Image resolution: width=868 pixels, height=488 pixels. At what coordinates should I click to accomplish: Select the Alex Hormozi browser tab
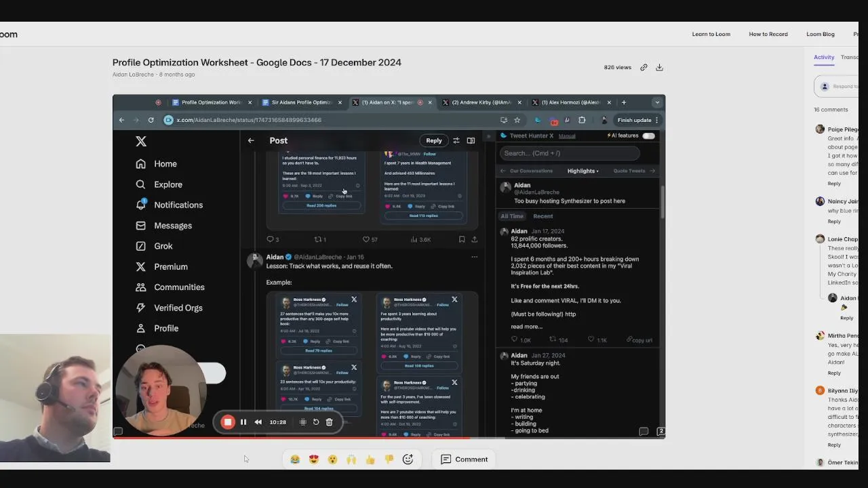tap(572, 102)
